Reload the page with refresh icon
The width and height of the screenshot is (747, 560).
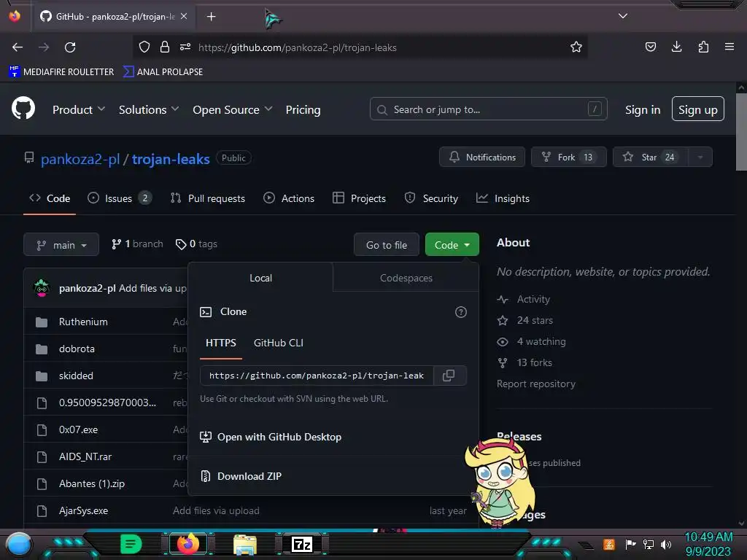click(x=70, y=47)
